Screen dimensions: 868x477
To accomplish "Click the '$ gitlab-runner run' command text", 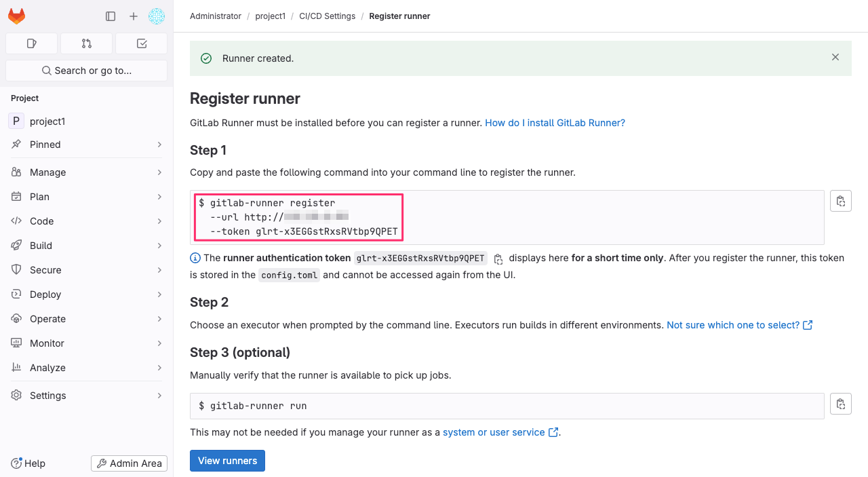I will tap(253, 406).
